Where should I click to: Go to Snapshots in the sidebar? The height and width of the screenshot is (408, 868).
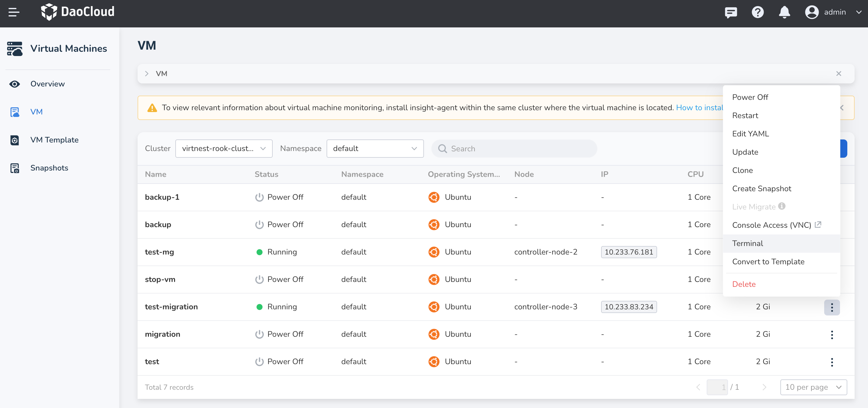49,168
